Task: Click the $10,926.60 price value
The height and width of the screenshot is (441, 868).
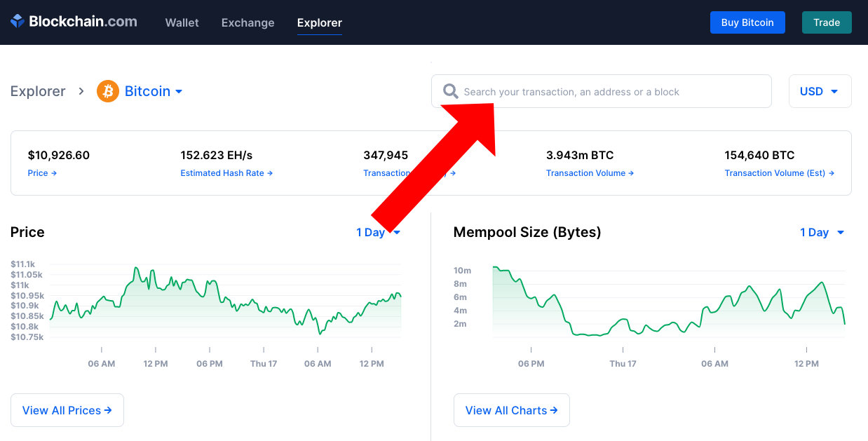Action: pos(59,156)
